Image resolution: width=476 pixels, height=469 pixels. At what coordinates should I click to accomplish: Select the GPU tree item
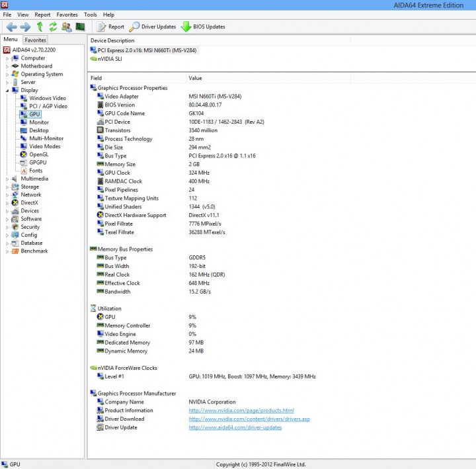(x=34, y=114)
